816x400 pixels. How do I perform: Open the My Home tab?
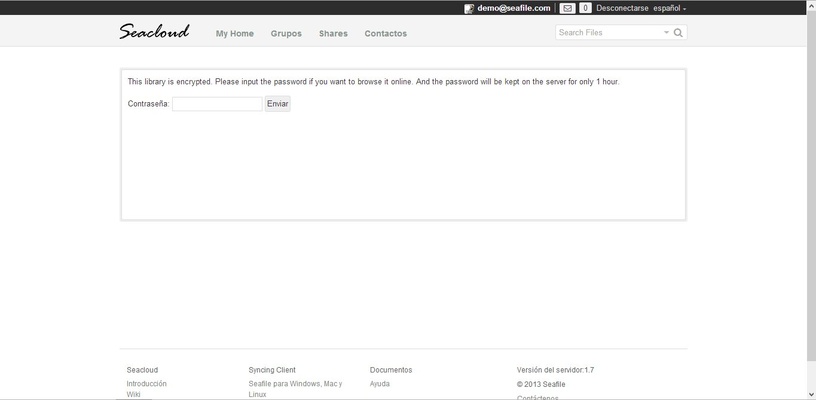click(x=235, y=33)
